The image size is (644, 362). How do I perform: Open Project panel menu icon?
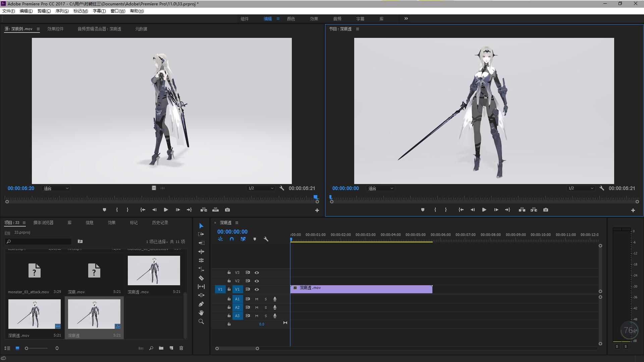[x=24, y=223]
